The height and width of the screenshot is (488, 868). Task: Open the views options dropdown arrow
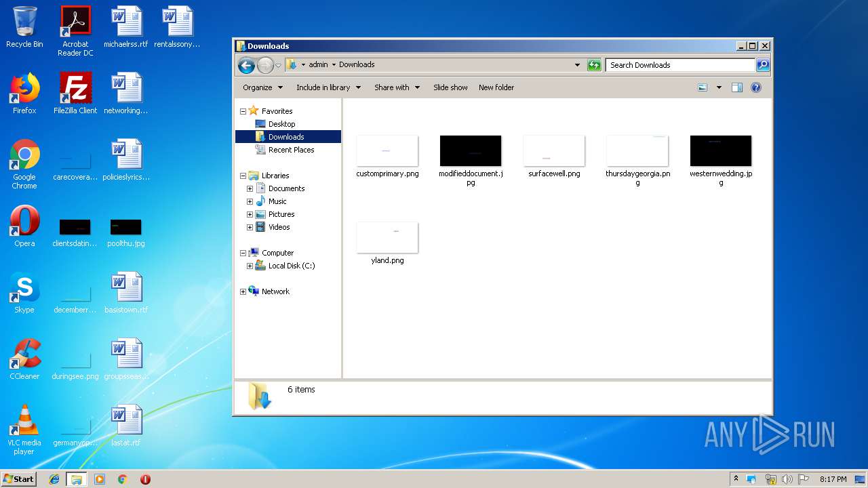pyautogui.click(x=719, y=87)
